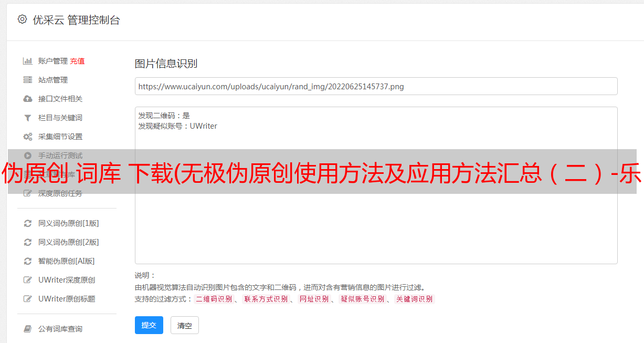
Task: Click the book icon for 公有词库查询
Action: point(28,329)
